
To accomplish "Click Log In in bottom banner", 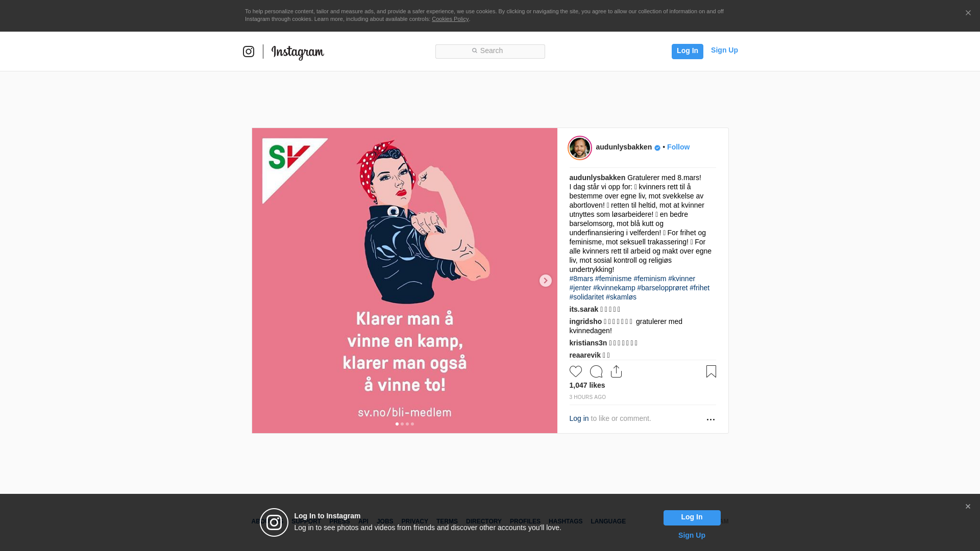I will click(x=692, y=517).
